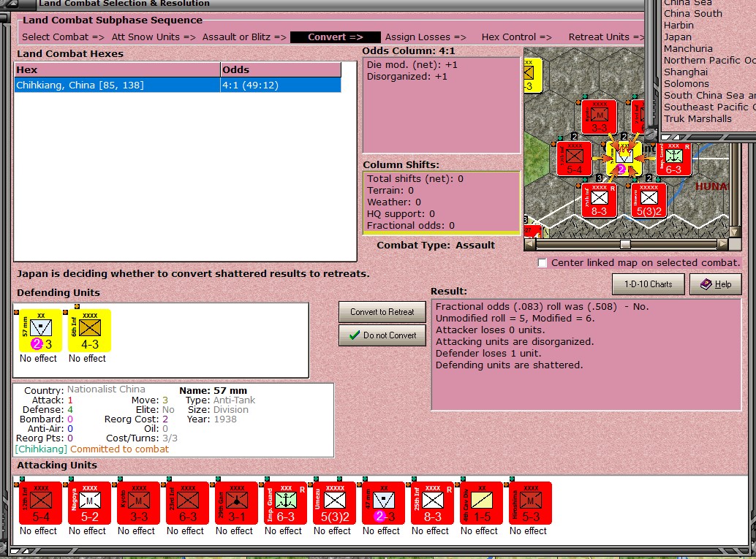Select the 57 mm defending anti-tank unit

40,330
